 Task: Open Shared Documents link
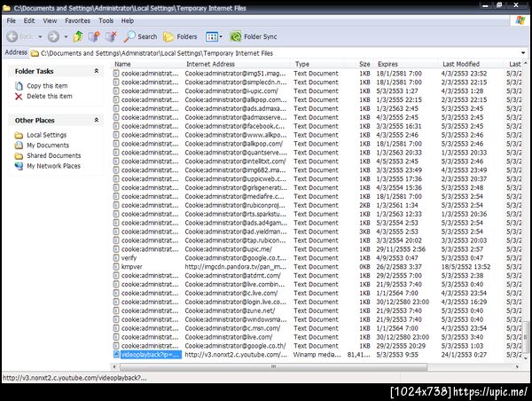click(x=54, y=155)
